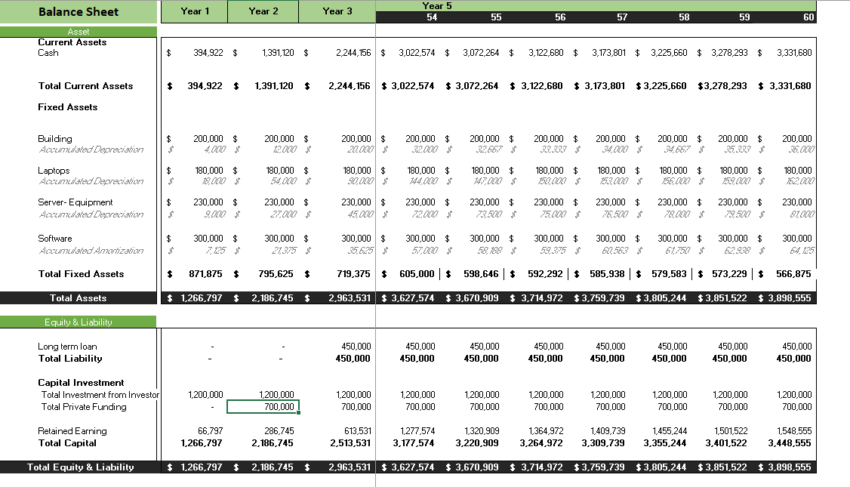Select the Total Equity & Liability label
Image resolution: width=850 pixels, height=487 pixels.
(x=80, y=467)
